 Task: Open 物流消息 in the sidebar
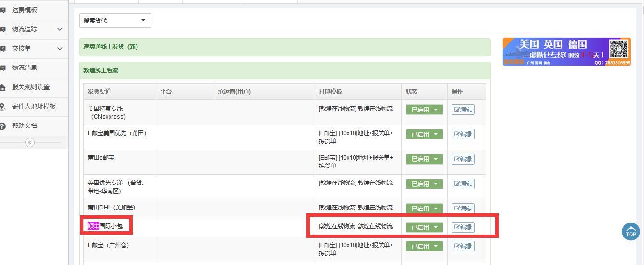pos(25,68)
